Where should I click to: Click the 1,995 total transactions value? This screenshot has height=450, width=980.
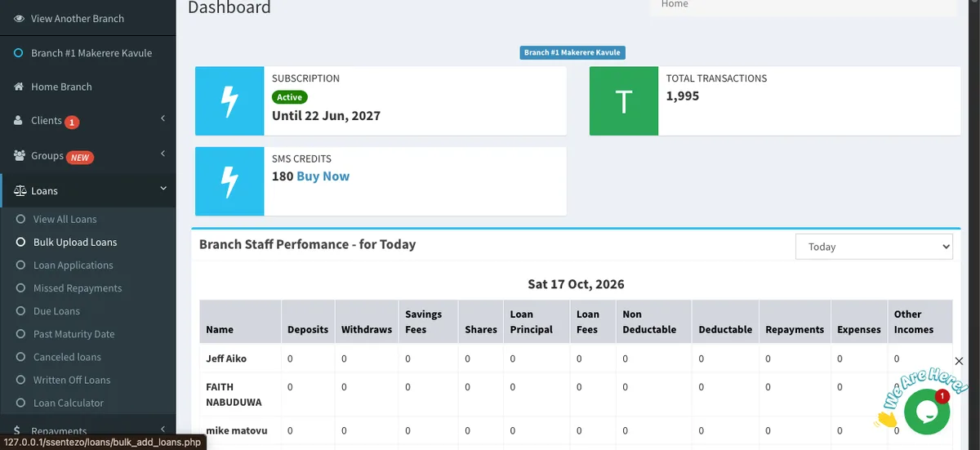(x=683, y=96)
